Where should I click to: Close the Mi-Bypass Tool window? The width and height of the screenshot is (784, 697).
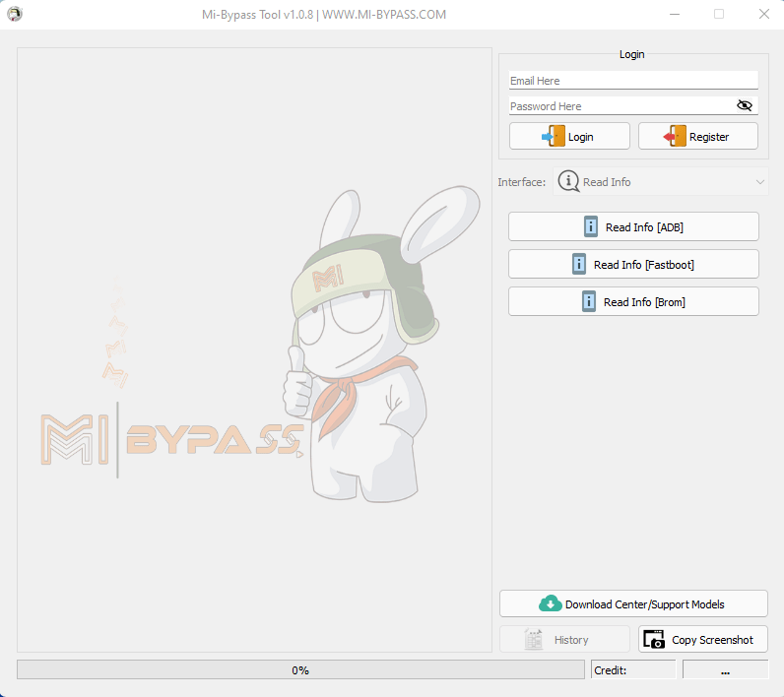[x=763, y=14]
